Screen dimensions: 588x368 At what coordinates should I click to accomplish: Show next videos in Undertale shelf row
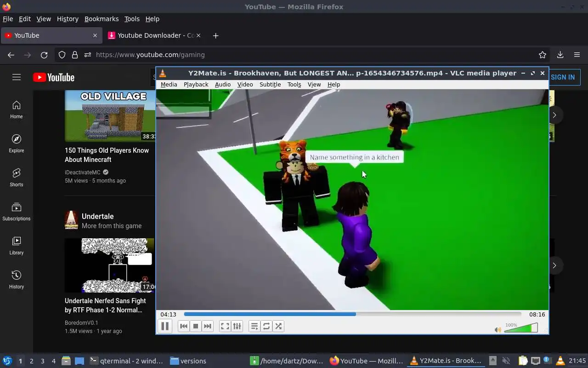[x=554, y=265]
